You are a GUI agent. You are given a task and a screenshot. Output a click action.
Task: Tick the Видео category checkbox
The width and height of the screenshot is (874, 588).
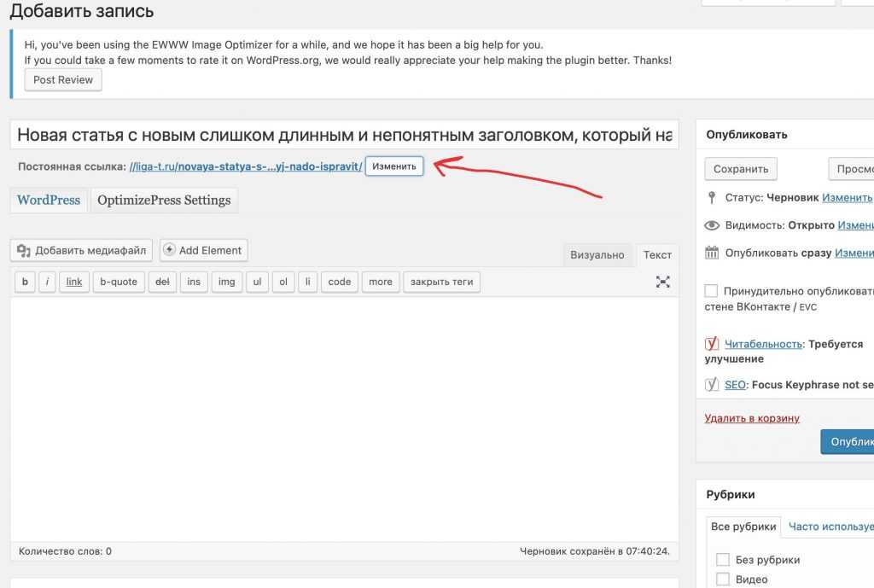(x=723, y=579)
